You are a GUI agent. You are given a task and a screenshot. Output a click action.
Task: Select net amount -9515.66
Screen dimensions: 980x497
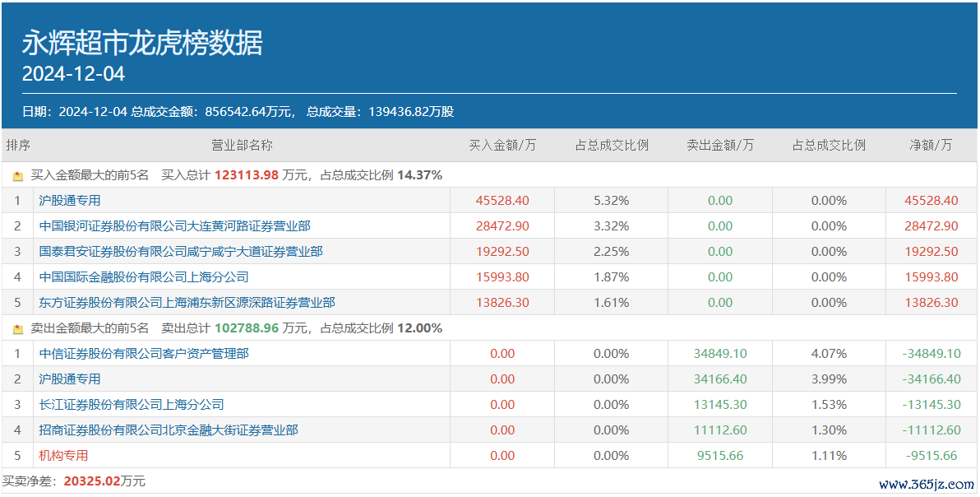pos(931,456)
